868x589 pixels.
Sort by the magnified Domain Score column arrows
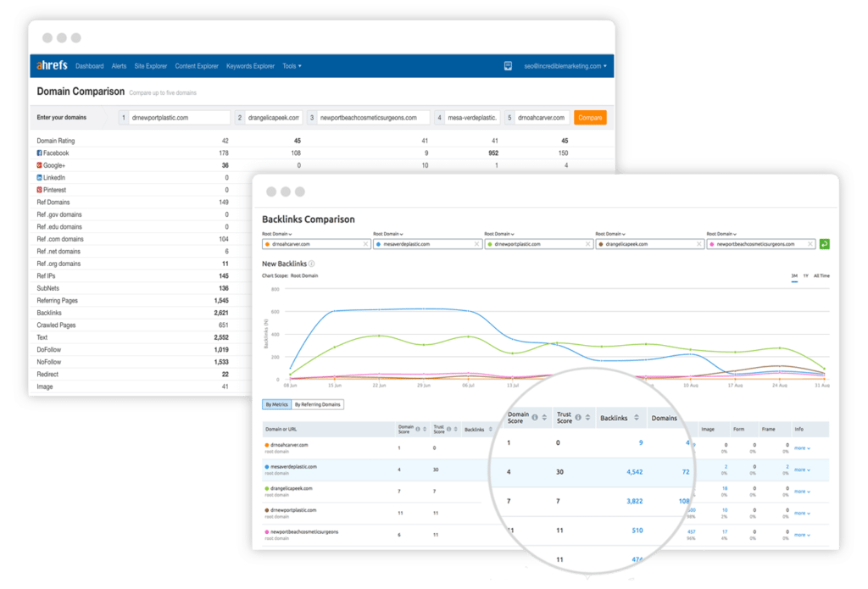545,418
